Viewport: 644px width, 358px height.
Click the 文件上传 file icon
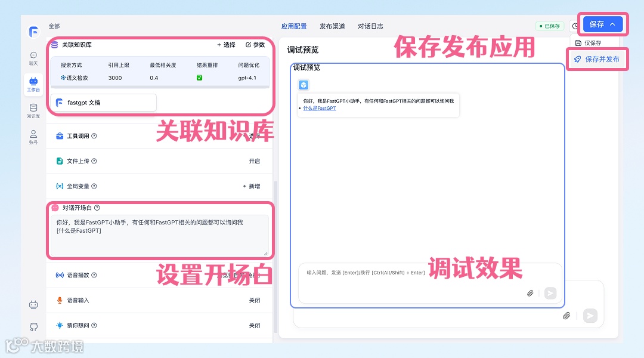(60, 161)
